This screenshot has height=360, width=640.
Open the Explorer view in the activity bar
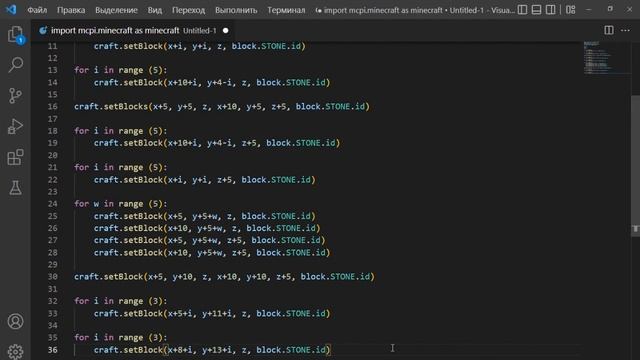coord(16,34)
